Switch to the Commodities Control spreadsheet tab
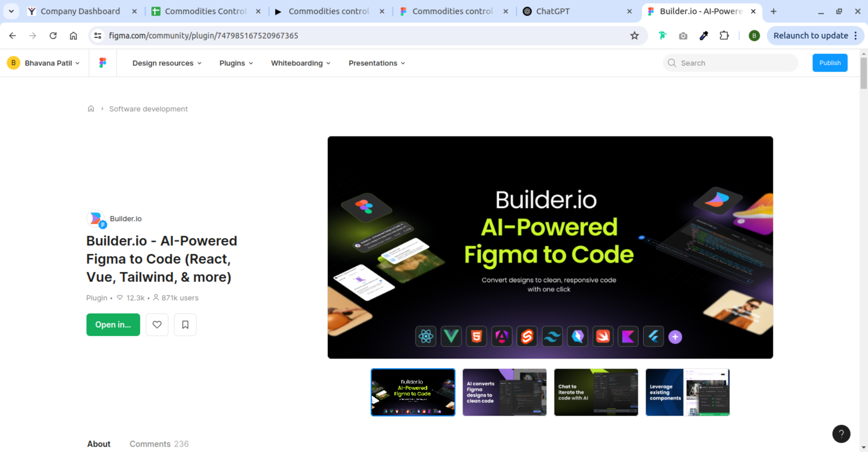Screen dimensions: 868x452 tap(205, 11)
